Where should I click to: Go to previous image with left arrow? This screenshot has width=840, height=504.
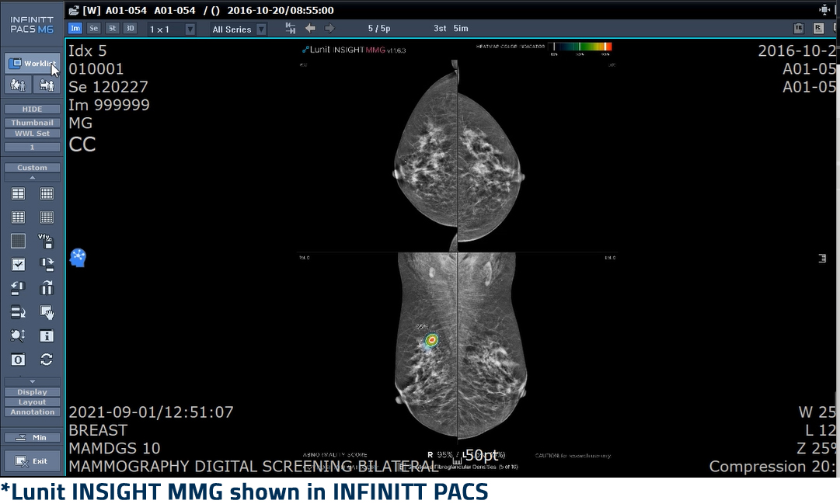[310, 29]
